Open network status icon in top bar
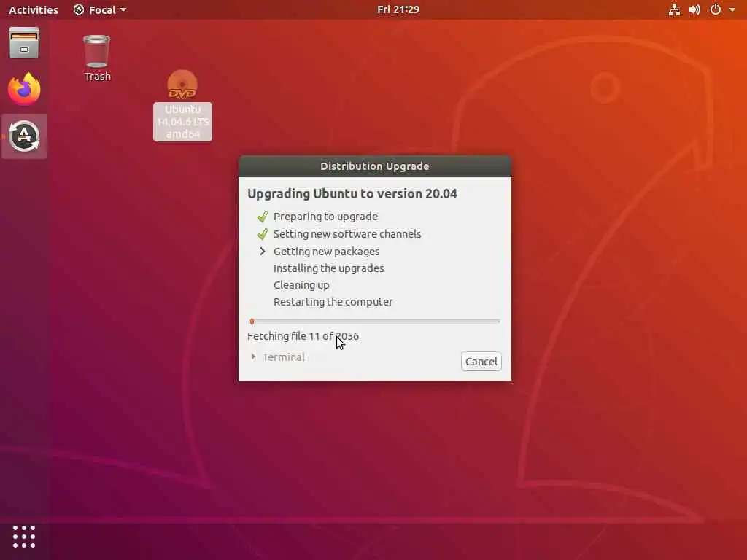747x560 pixels. click(x=674, y=9)
